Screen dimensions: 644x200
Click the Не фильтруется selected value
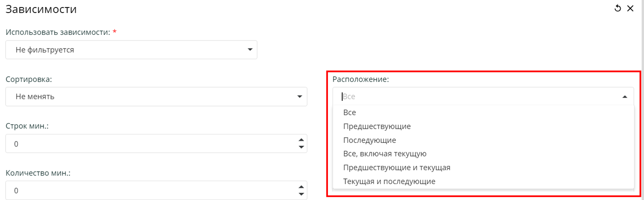click(x=45, y=50)
